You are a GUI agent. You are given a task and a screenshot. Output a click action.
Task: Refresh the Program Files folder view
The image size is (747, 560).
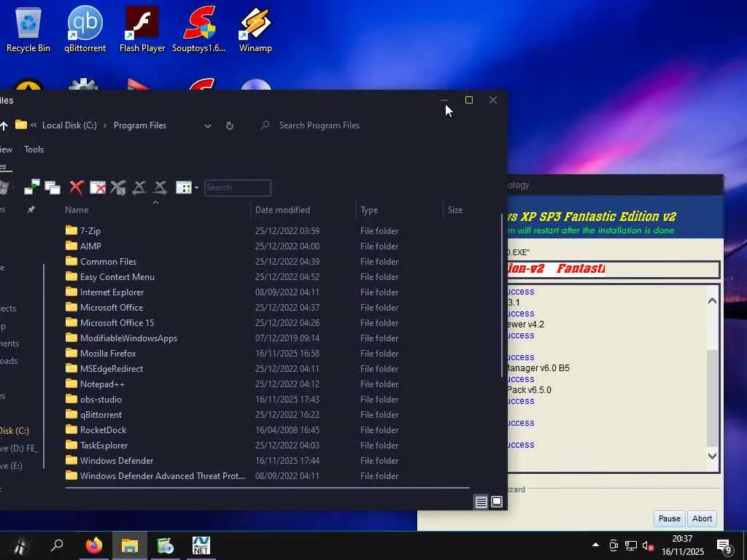230,125
